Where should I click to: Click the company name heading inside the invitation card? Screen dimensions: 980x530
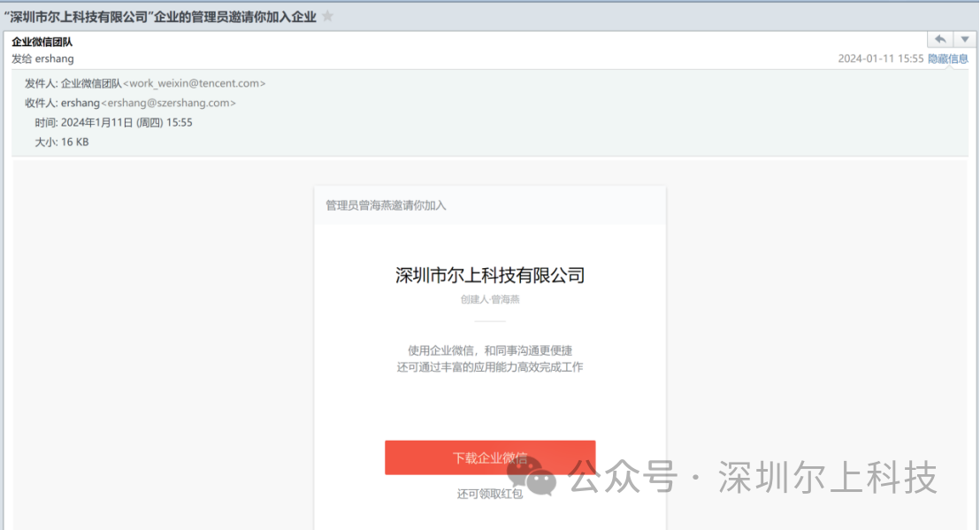tap(490, 275)
